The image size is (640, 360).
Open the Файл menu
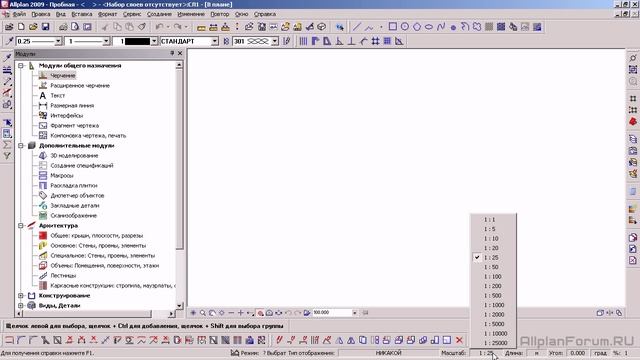tap(19, 14)
